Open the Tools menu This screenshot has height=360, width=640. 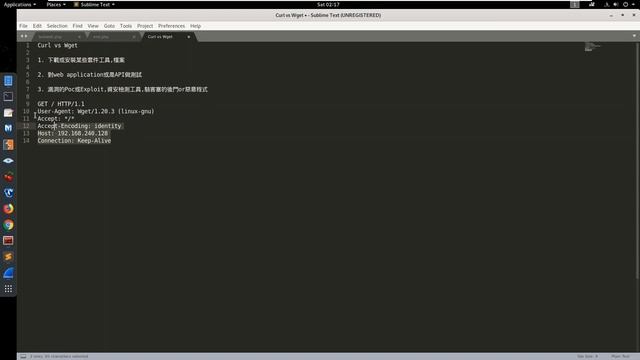point(126,26)
